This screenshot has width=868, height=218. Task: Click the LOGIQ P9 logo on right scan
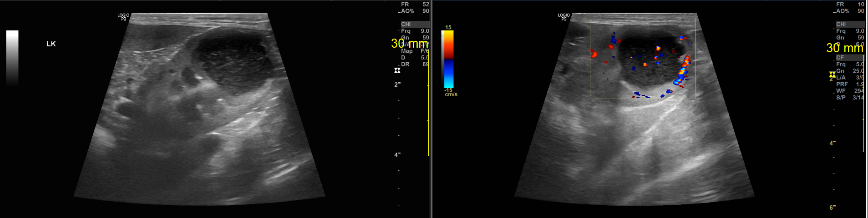click(x=563, y=17)
